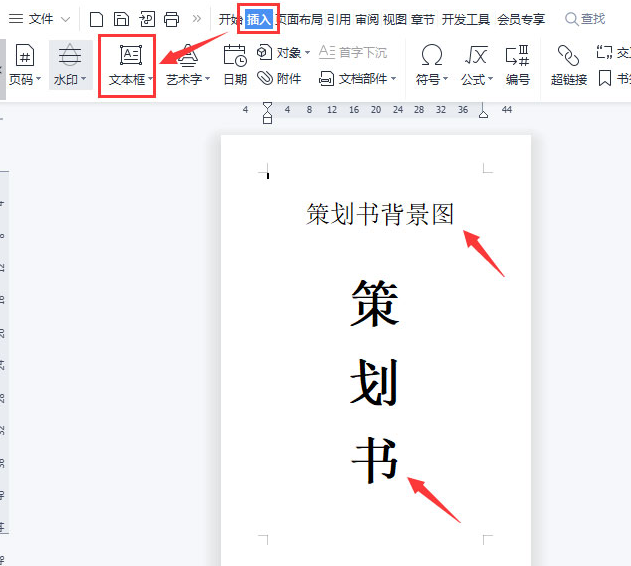Click the Text Box (文本框) icon
Image resolution: width=631 pixels, height=566 pixels.
click(130, 56)
